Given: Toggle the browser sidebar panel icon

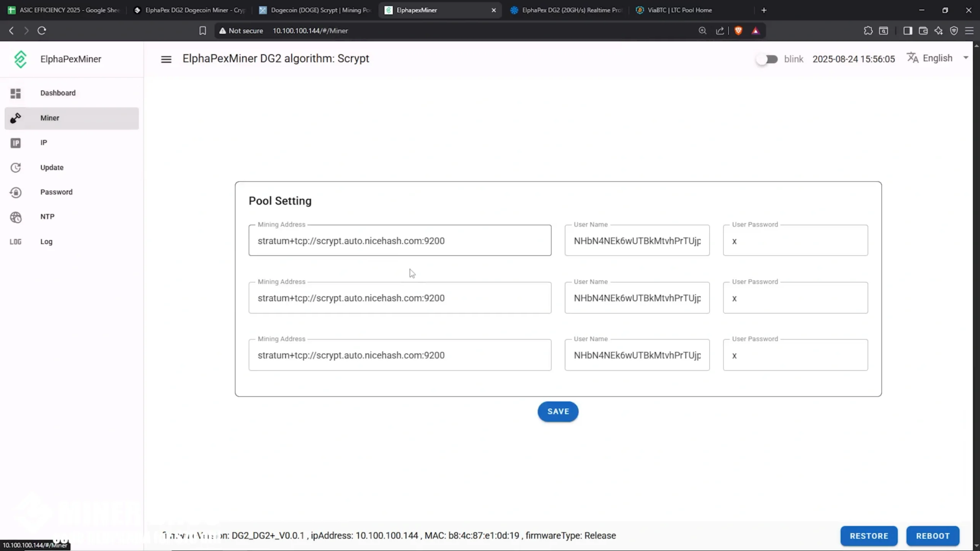Looking at the screenshot, I should coord(908,31).
